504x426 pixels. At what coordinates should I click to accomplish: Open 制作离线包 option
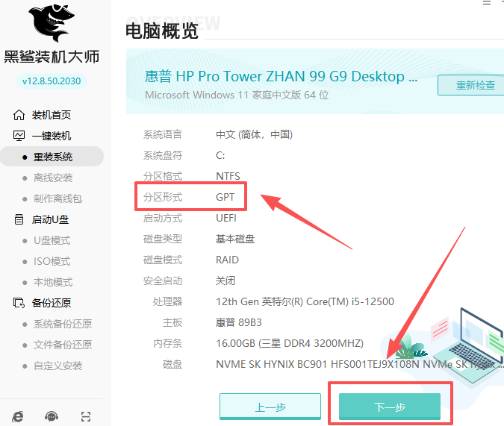57,198
